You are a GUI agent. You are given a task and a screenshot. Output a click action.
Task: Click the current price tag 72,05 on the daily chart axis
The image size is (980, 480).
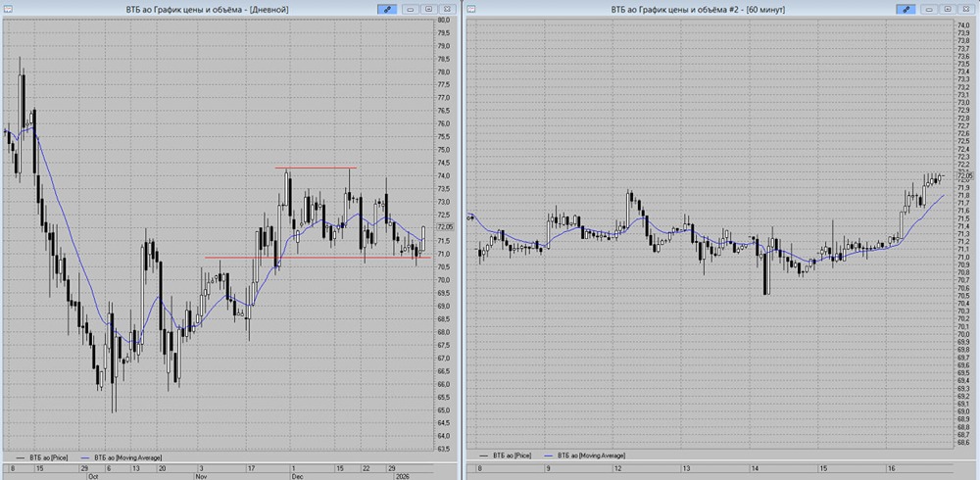pos(445,227)
